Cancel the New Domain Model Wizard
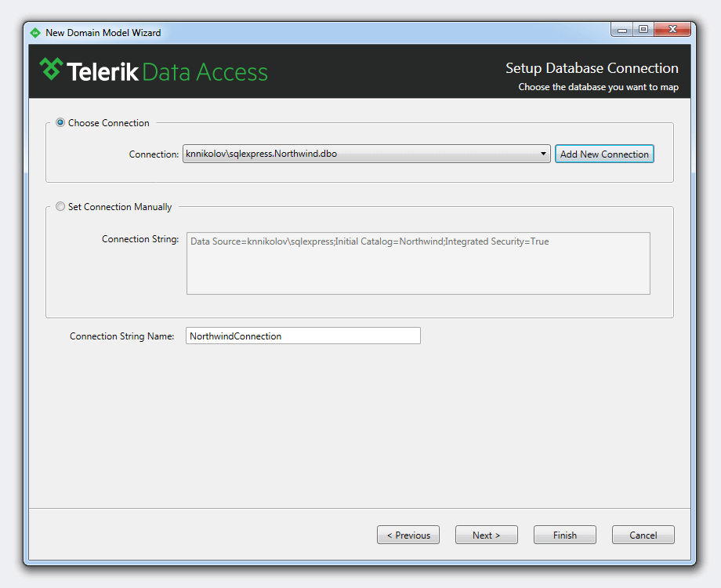 click(643, 535)
